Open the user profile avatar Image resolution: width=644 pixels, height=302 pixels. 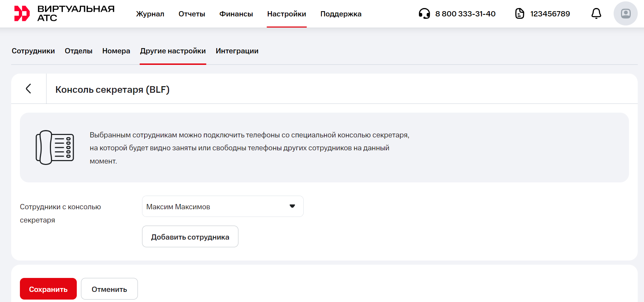pos(626,14)
